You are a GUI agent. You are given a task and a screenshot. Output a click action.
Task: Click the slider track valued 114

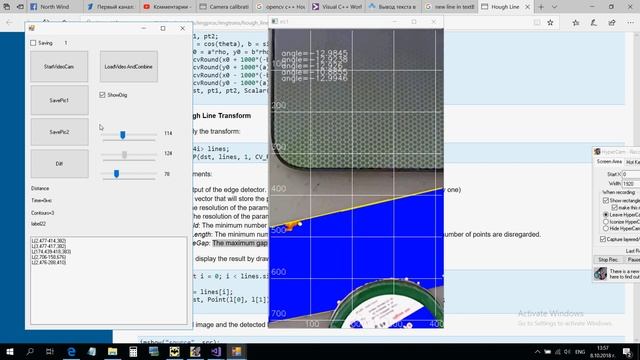coord(129,134)
